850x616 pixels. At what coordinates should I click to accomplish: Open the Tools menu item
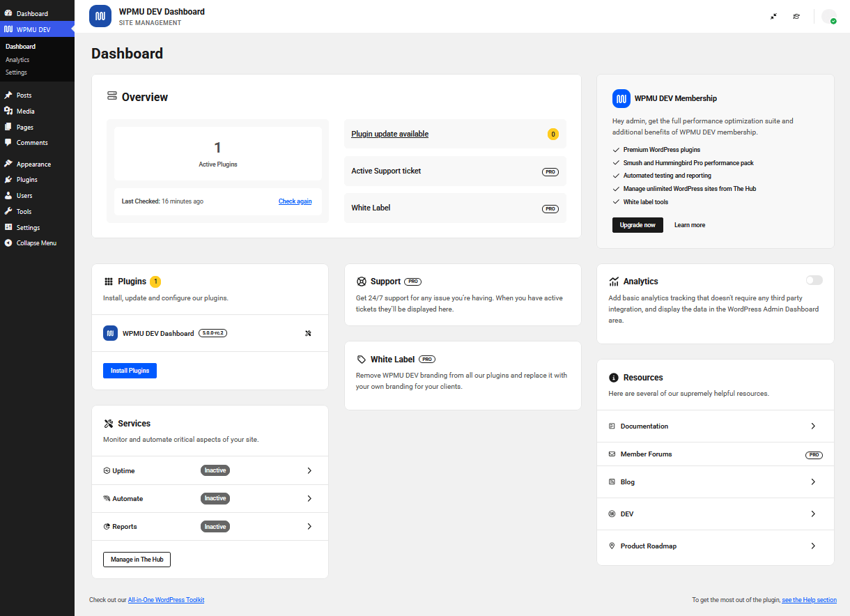pos(37,211)
